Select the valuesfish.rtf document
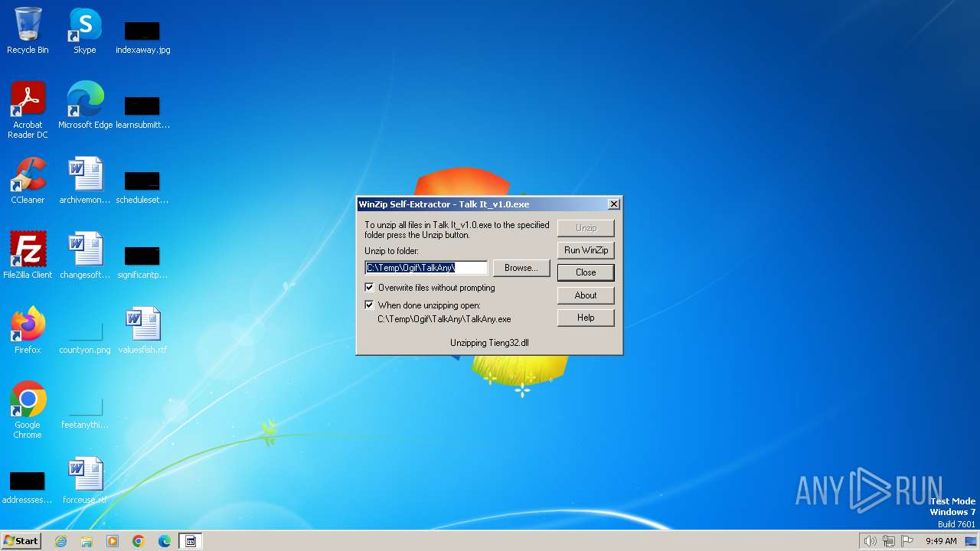 tap(142, 330)
